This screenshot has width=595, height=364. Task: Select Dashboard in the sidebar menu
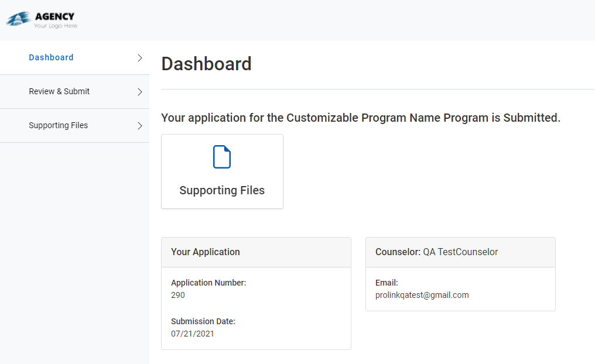[51, 57]
